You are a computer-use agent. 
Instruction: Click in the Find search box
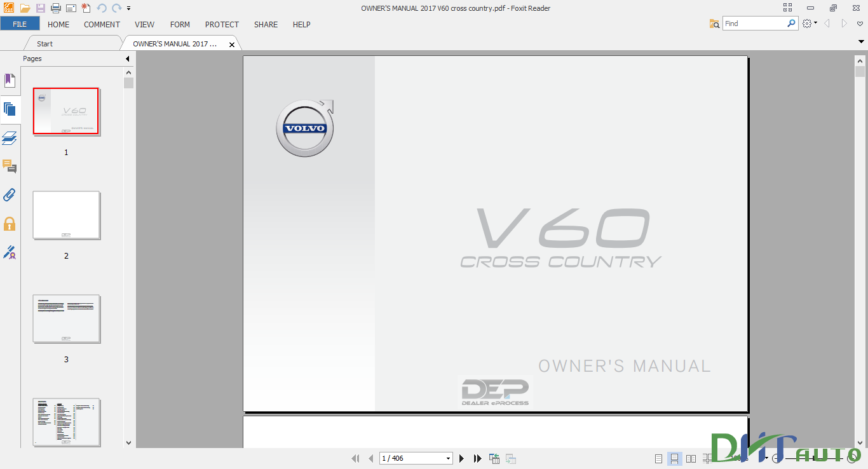754,24
